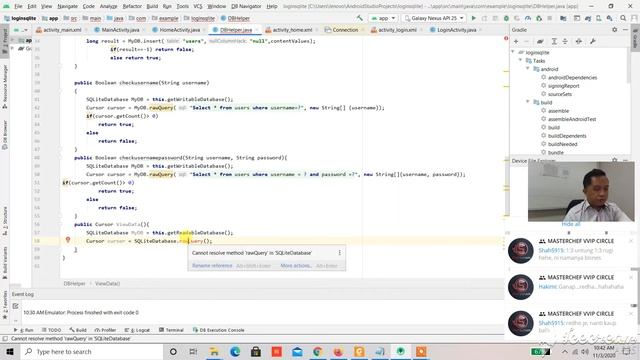Image resolution: width=640 pixels, height=360 pixels.
Task: Click Rename reference link in tooltip
Action: pyautogui.click(x=212, y=266)
